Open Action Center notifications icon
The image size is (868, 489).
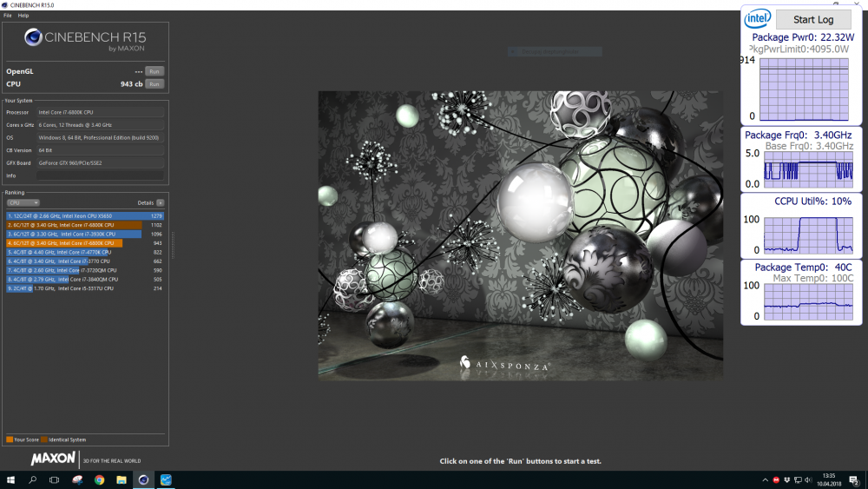pos(854,480)
